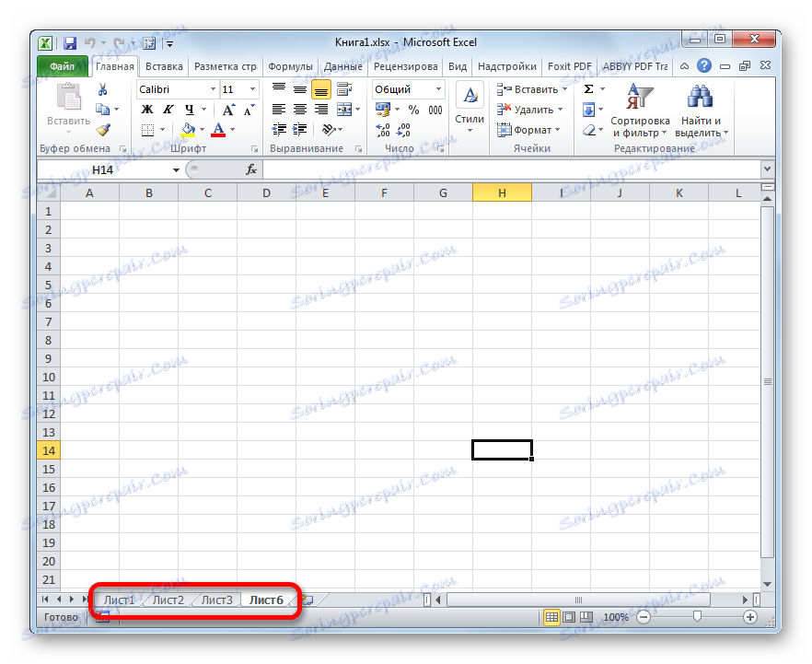This screenshot has height=664, width=812.
Task: Toggle bold formatting (Ж)
Action: point(147,110)
